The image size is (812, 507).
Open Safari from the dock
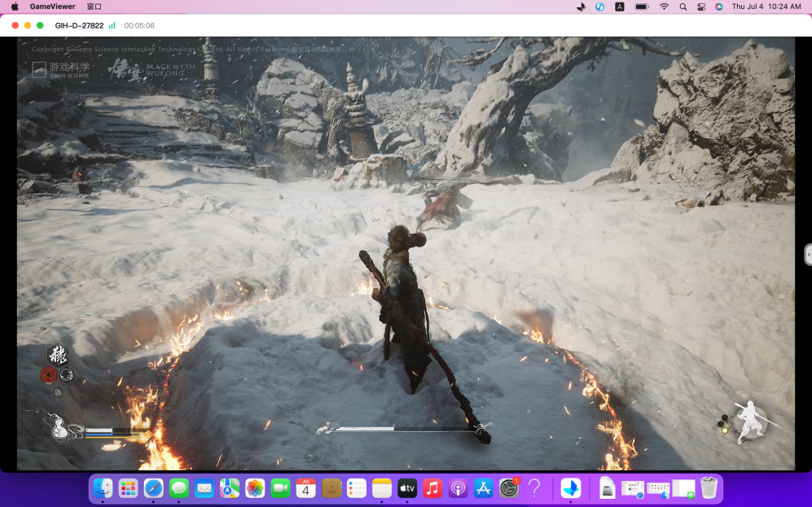153,487
